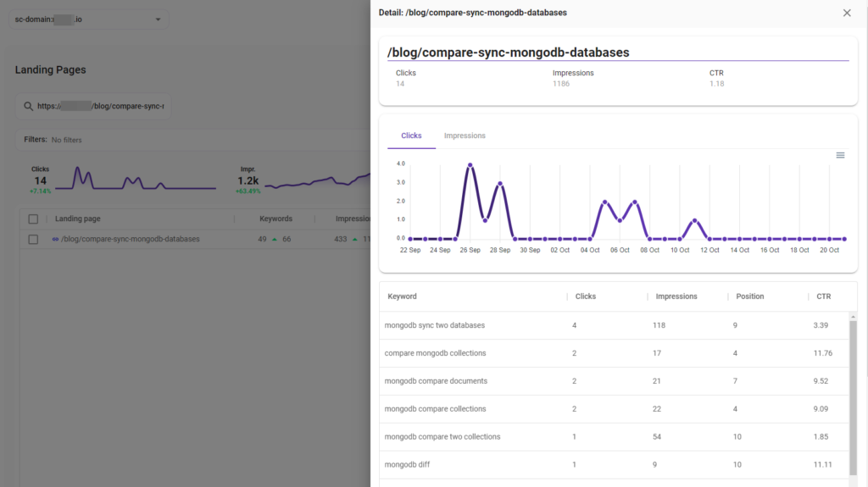Sort detail table by Impressions column

(676, 296)
